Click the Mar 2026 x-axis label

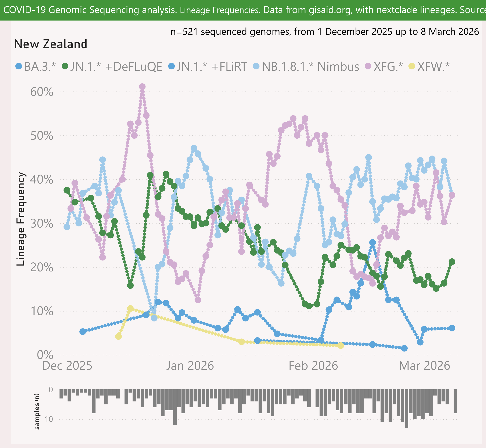[425, 366]
